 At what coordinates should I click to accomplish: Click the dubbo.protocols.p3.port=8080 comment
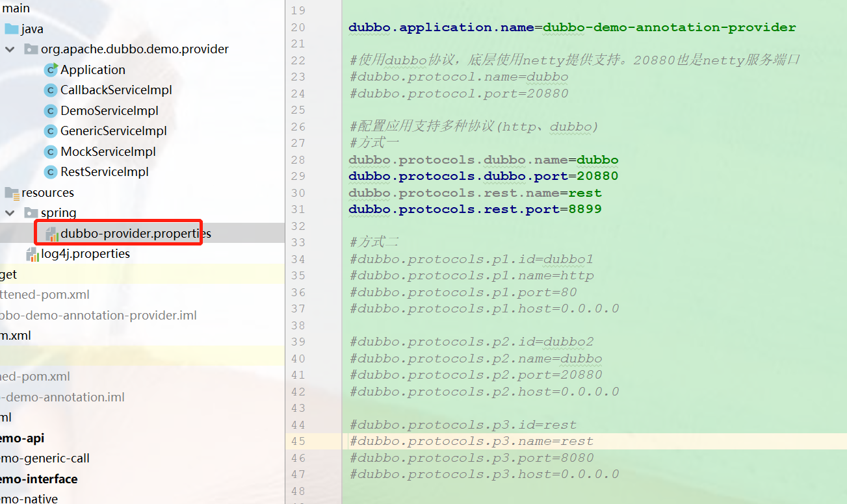[471, 458]
